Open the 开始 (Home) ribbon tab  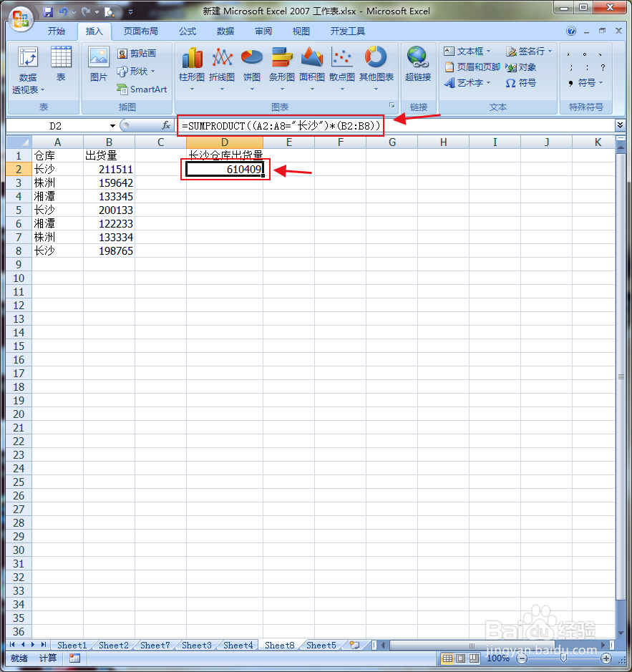[x=56, y=31]
